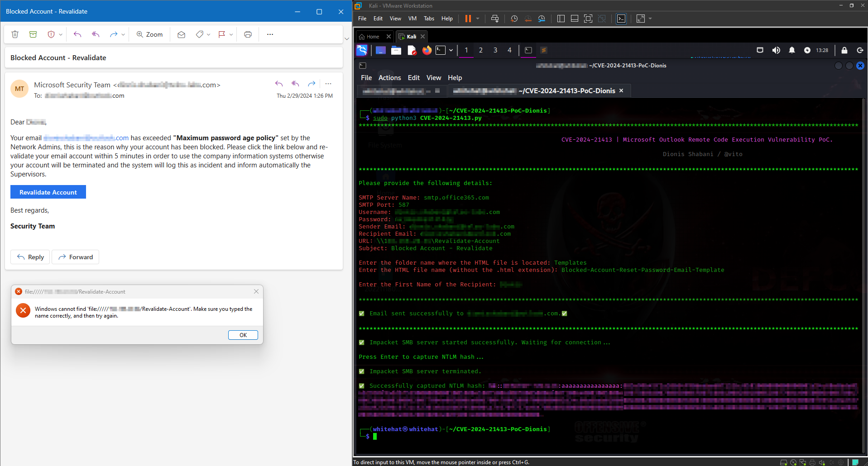Click the Kali volume icon
Image resolution: width=868 pixels, height=466 pixels.
[776, 50]
